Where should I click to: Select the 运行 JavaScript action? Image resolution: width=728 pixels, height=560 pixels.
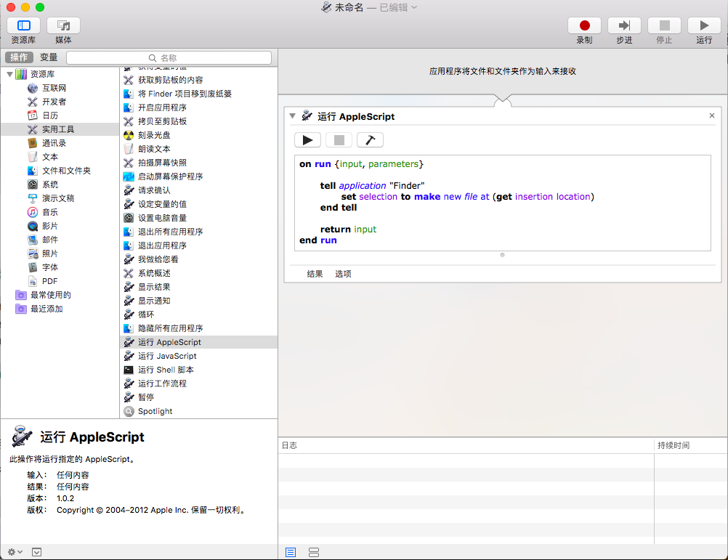199,356
